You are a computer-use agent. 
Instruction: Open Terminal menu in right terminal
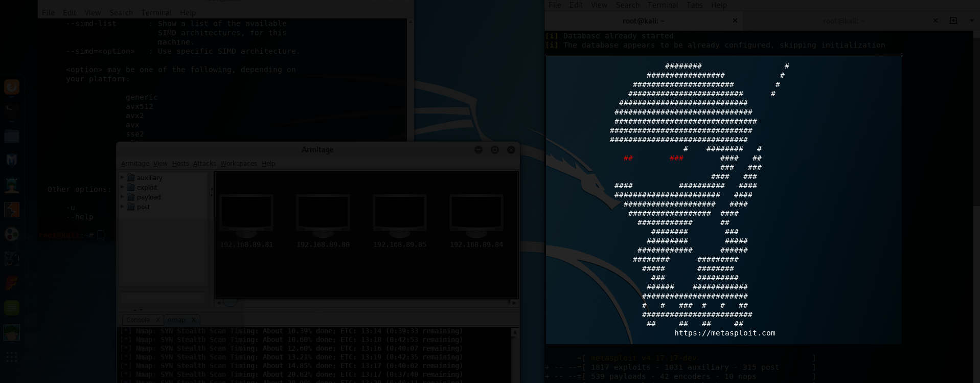tap(663, 5)
